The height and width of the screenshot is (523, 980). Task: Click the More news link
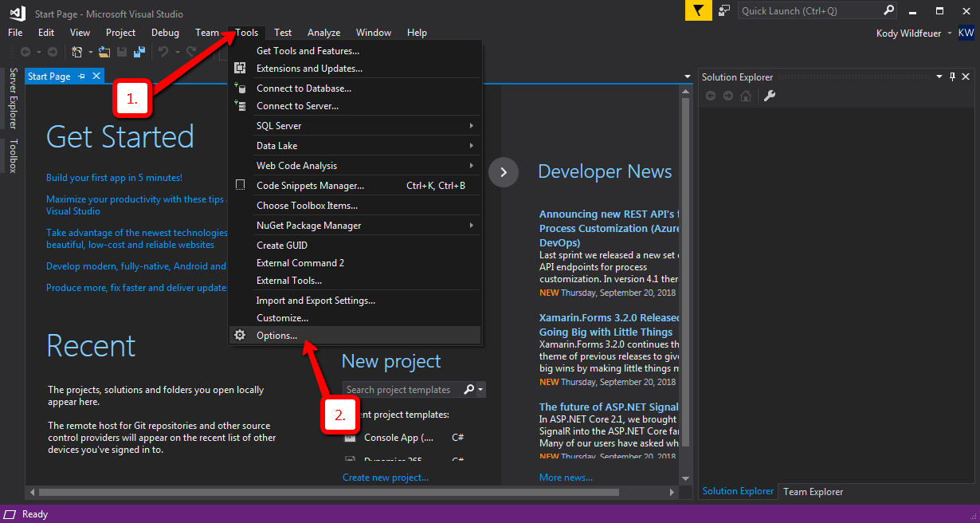pos(564,477)
